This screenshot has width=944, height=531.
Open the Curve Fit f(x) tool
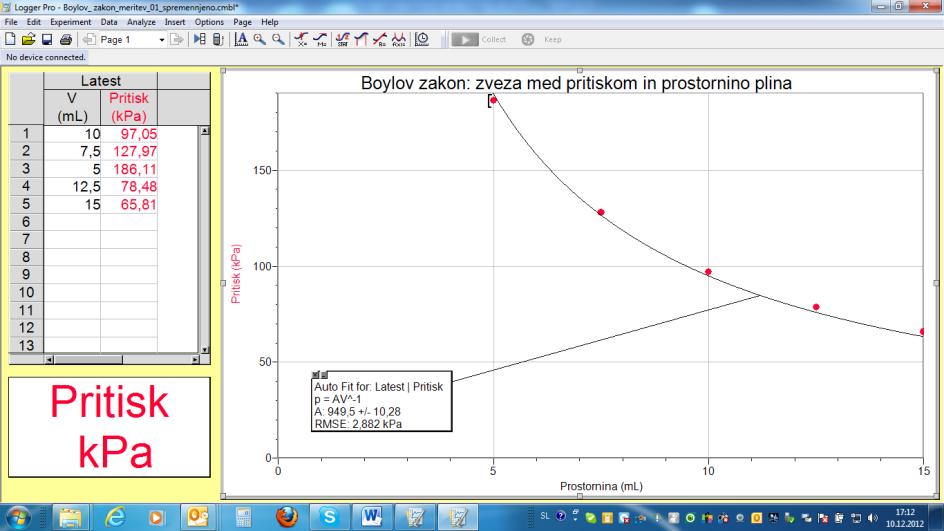click(x=399, y=39)
